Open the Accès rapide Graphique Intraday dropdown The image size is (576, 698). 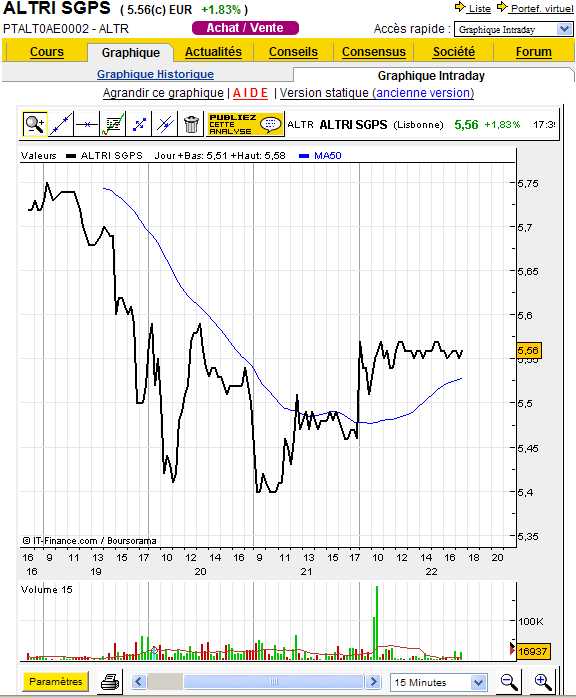point(514,29)
